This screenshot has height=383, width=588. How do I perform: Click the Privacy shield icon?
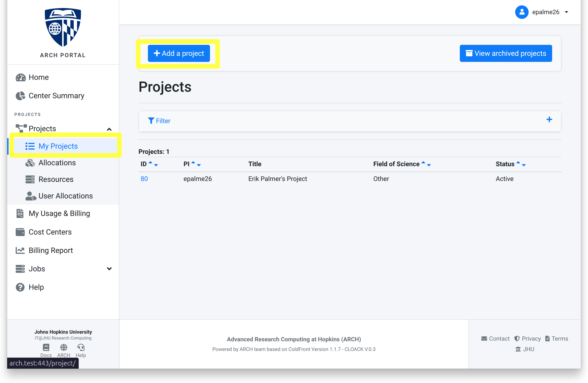tap(517, 339)
